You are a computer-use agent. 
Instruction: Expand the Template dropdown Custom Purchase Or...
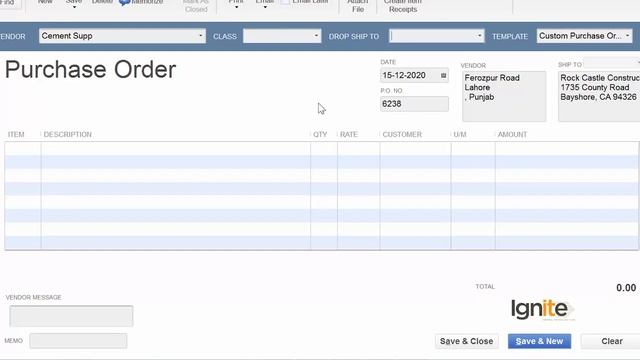point(627,36)
